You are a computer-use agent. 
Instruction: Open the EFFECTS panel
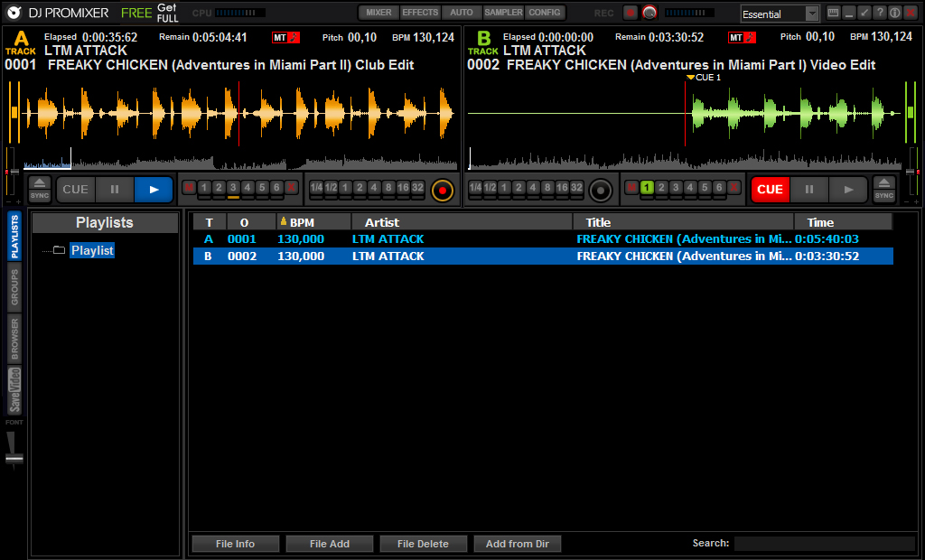420,13
